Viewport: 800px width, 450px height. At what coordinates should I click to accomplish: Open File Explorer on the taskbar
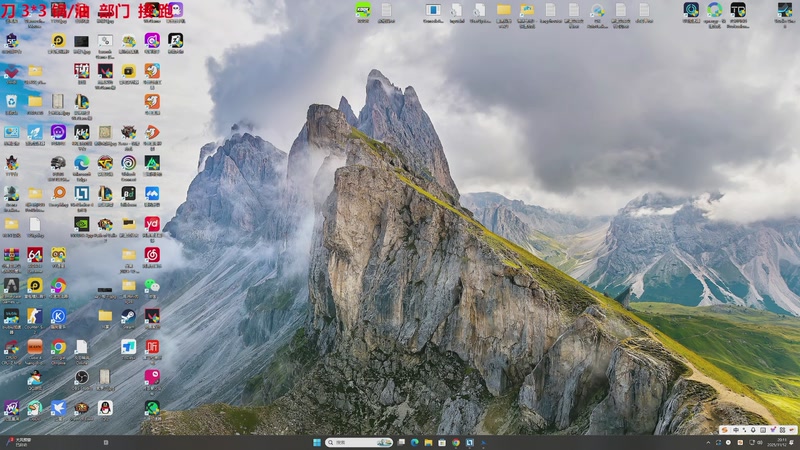point(429,442)
